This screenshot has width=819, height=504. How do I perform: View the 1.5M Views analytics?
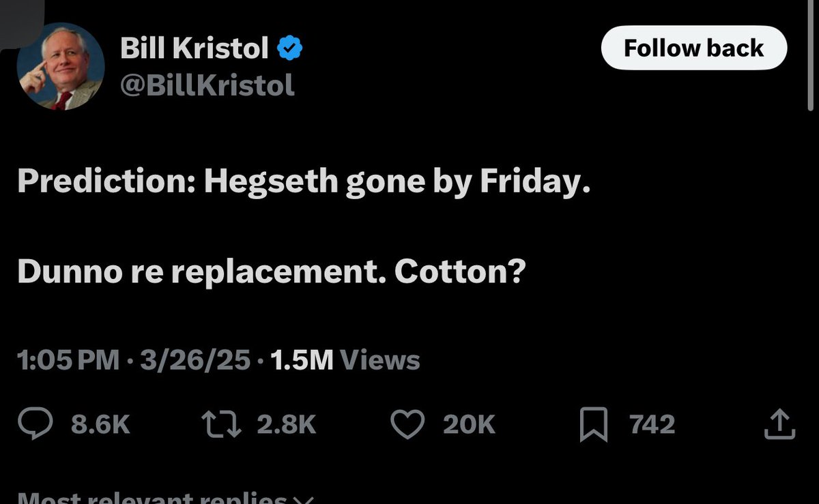tap(345, 360)
